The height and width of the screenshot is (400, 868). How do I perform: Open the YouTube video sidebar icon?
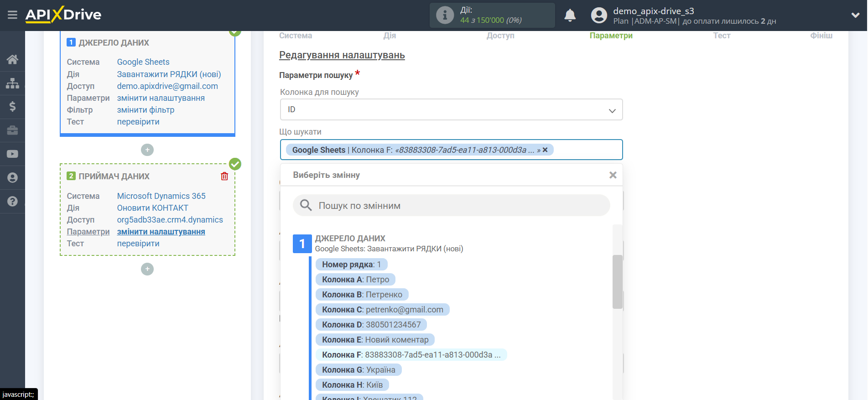12,154
